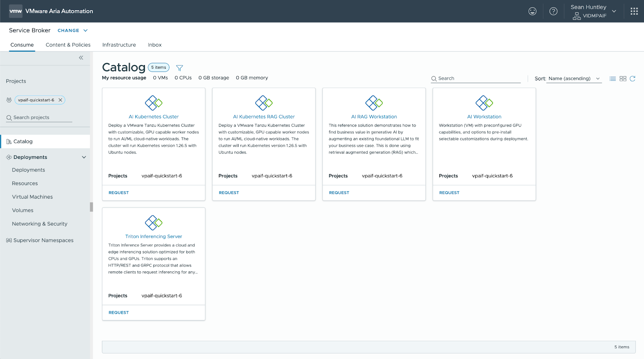
Task: Open the apps grid switcher icon
Action: coord(634,11)
